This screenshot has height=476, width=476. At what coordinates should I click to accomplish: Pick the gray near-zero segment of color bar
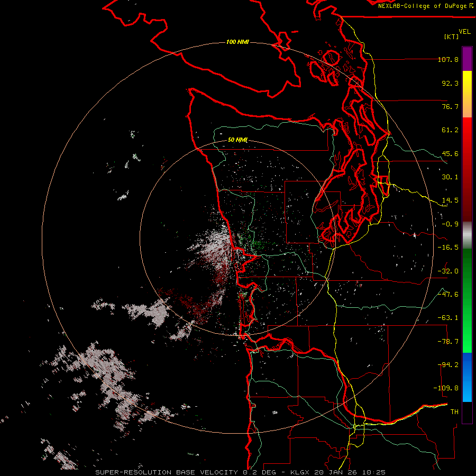(467, 234)
